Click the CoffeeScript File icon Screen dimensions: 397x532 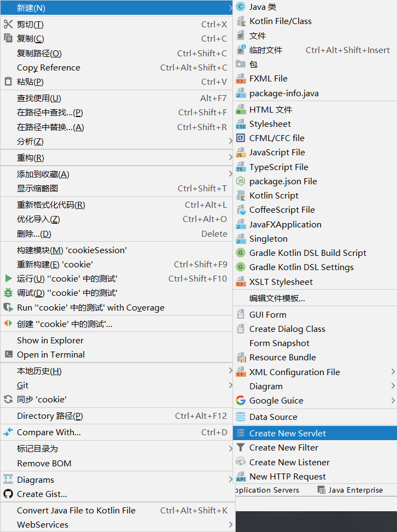click(x=241, y=209)
